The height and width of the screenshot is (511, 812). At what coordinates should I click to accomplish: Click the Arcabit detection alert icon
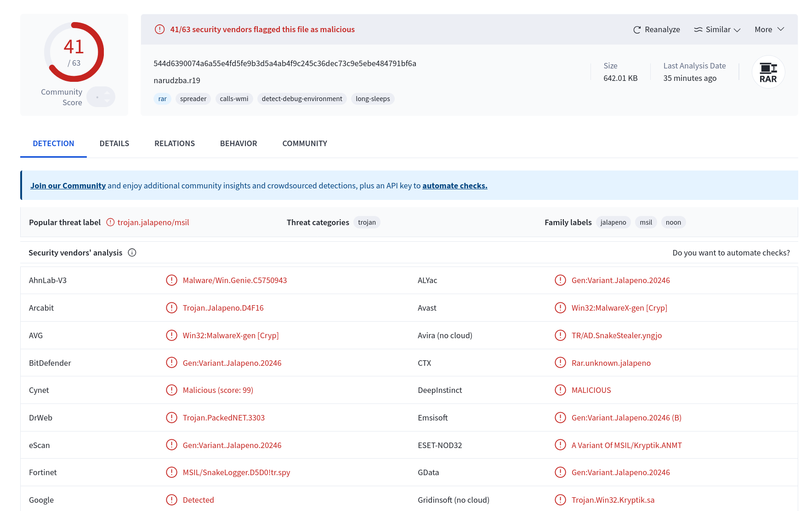point(171,308)
